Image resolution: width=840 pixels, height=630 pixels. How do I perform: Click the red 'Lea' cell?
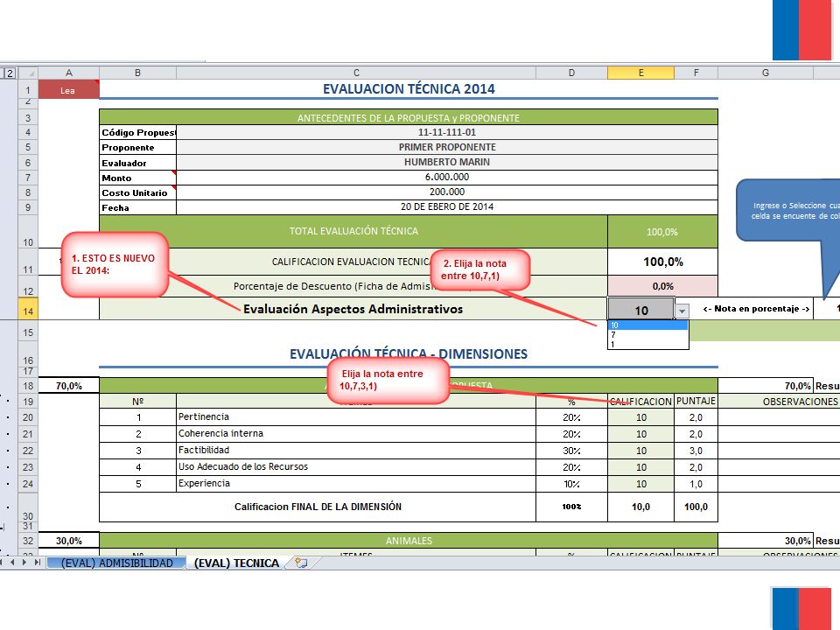(x=68, y=90)
